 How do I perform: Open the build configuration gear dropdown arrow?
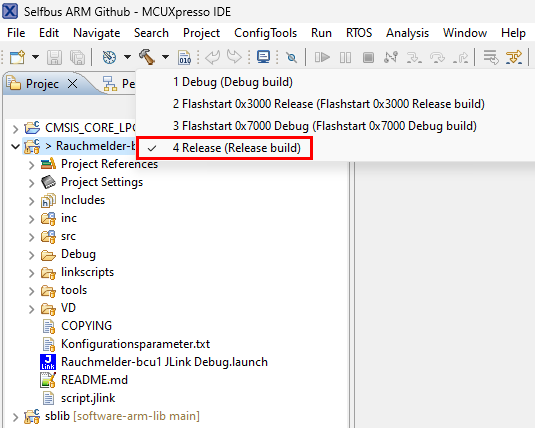click(127, 57)
